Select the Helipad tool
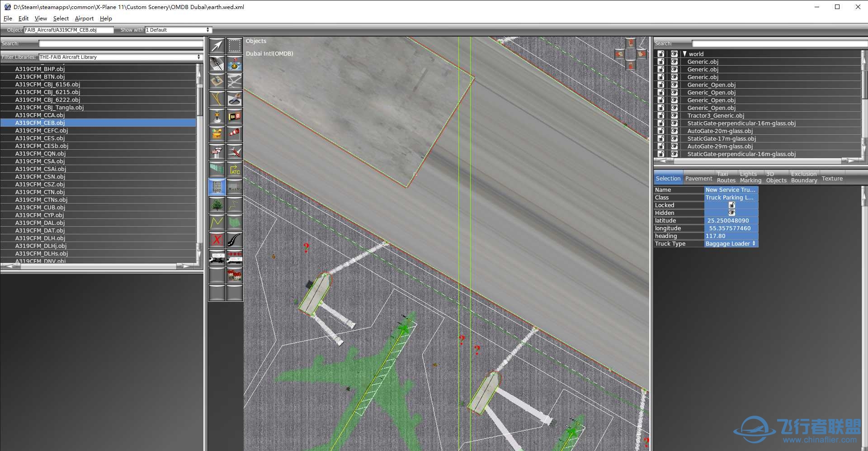This screenshot has width=868, height=451. point(217,81)
